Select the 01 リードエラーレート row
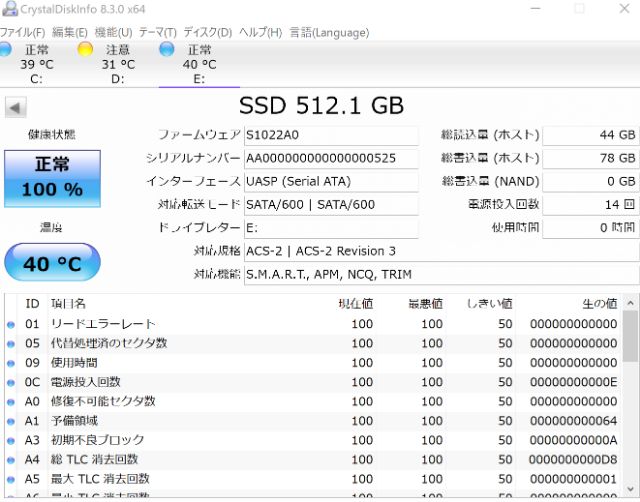Viewport: 640px width, 502px height. click(x=313, y=324)
